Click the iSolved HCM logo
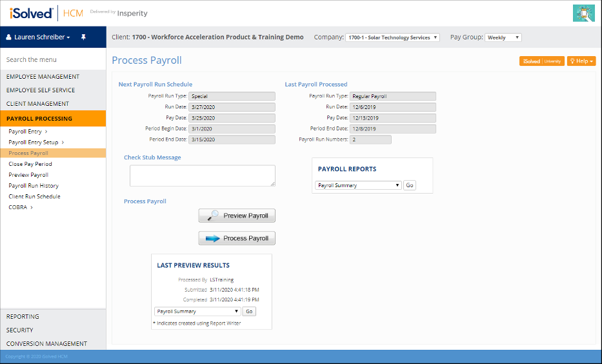This screenshot has height=364, width=602. click(x=46, y=13)
